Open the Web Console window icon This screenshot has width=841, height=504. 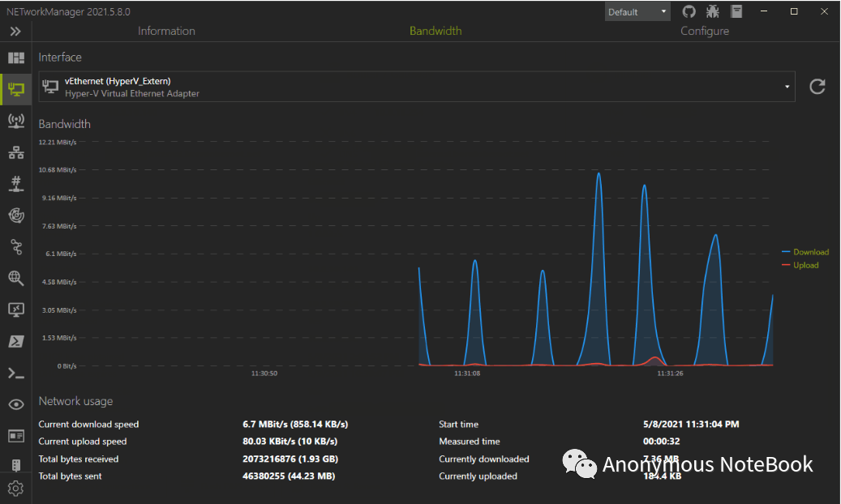pos(16,436)
